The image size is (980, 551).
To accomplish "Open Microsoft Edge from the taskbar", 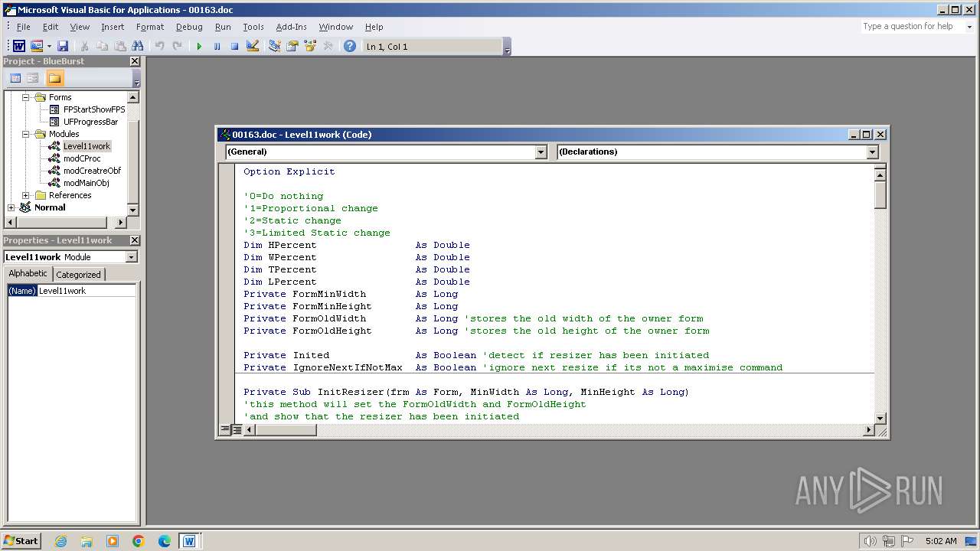I will click(165, 541).
